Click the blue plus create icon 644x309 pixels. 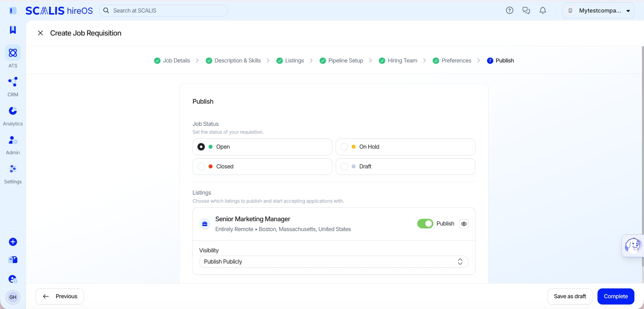click(13, 242)
